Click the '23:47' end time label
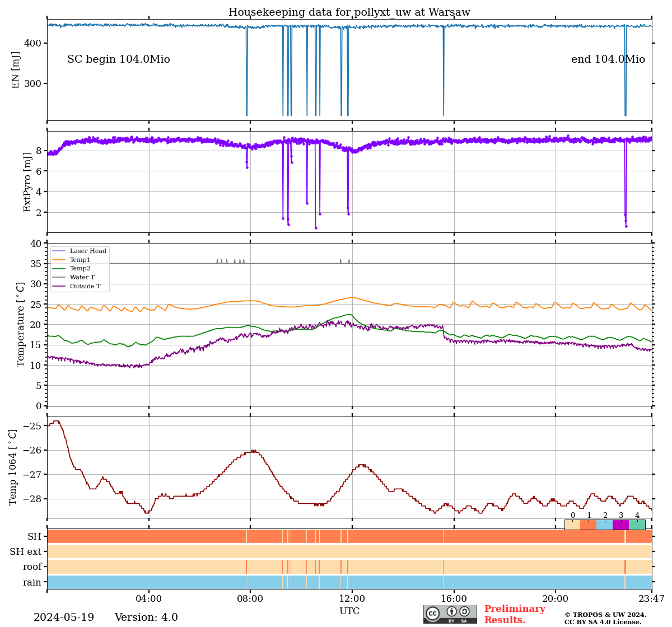This screenshot has height=627, width=672. (652, 599)
